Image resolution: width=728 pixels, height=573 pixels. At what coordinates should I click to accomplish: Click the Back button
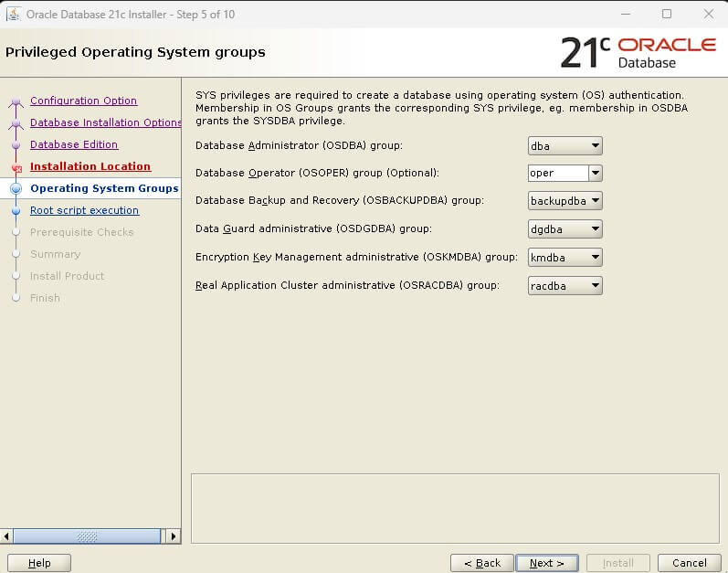482,563
